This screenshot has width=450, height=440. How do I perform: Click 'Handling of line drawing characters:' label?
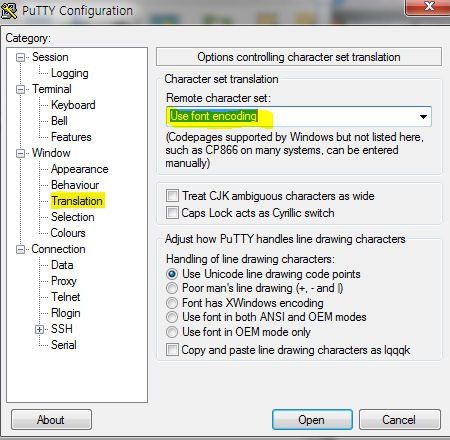click(x=250, y=259)
